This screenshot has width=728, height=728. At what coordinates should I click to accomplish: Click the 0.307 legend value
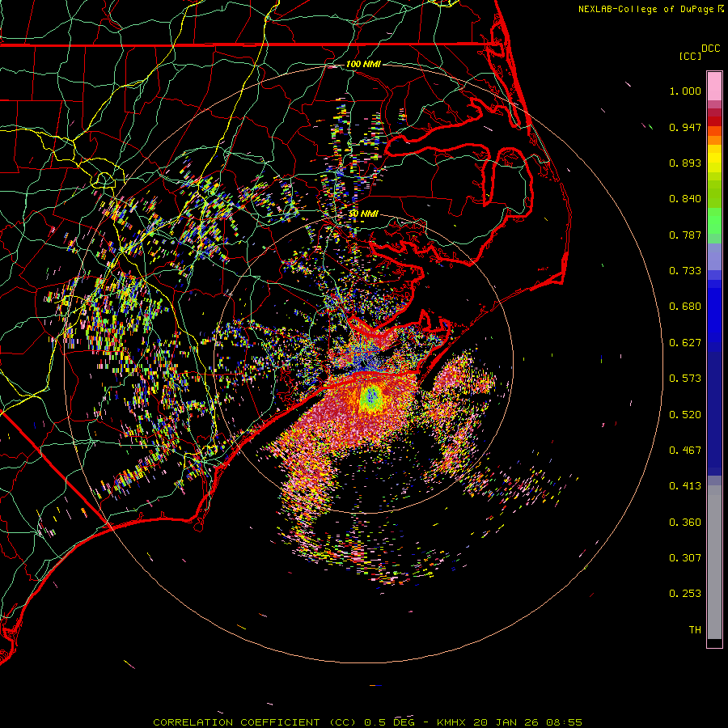pyautogui.click(x=685, y=558)
